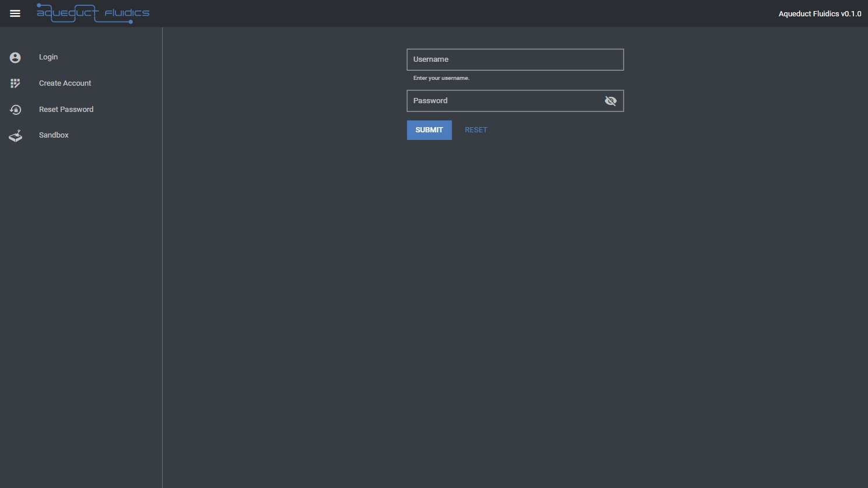Viewport: 868px width, 488px height.
Task: Toggle the hamburger navigation menu
Action: click(15, 13)
